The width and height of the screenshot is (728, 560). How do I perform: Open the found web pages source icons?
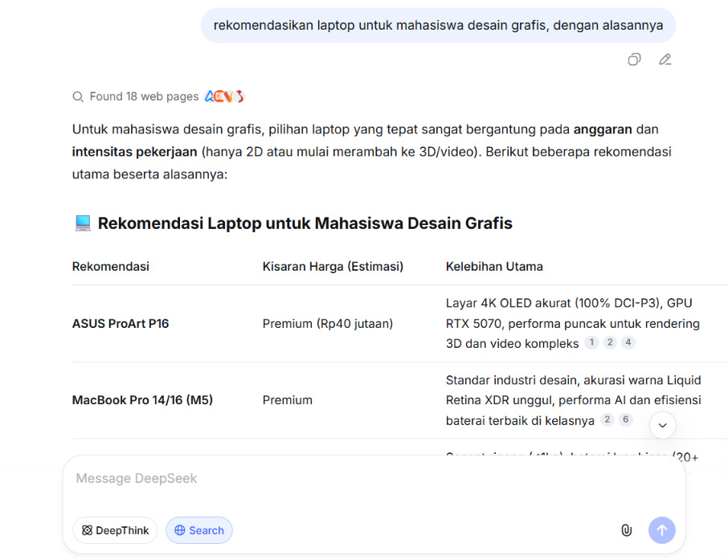(x=225, y=96)
